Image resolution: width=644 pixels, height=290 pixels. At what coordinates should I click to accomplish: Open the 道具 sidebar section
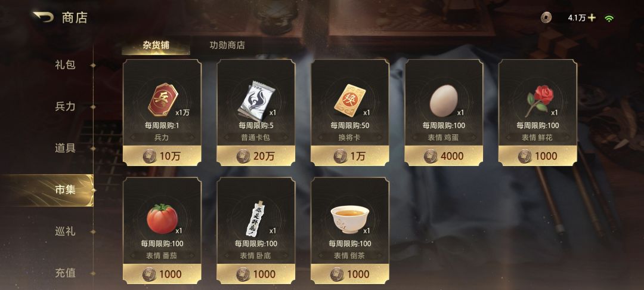pos(66,149)
